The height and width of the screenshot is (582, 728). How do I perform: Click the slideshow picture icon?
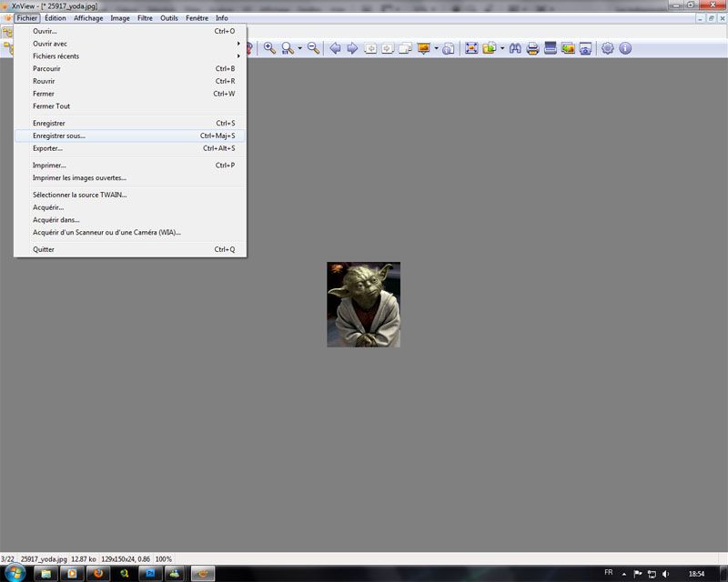click(x=423, y=48)
